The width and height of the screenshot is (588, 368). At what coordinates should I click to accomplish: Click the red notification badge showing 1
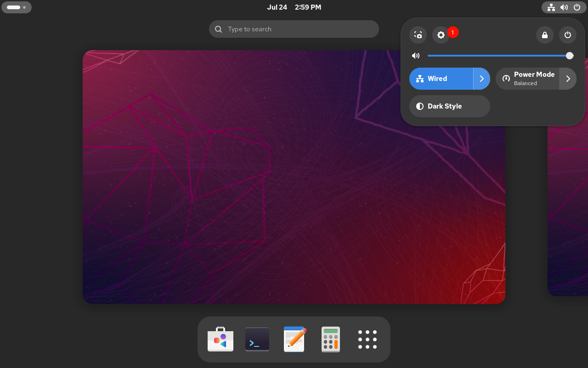pyautogui.click(x=452, y=32)
